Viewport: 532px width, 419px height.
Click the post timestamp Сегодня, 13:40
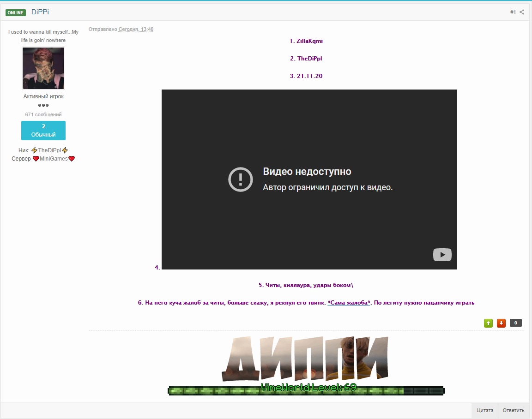(136, 30)
